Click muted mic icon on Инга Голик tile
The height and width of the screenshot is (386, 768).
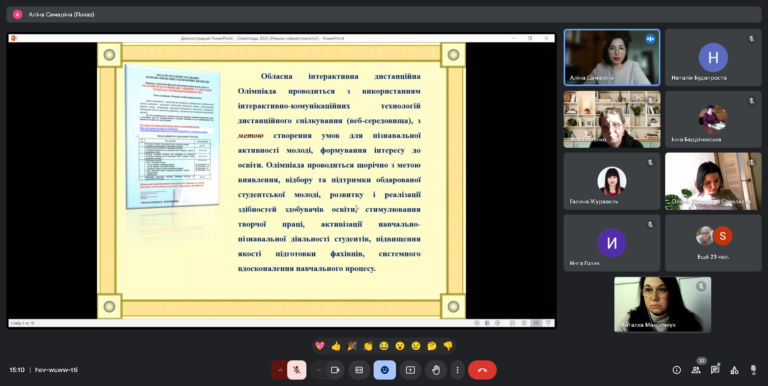pos(650,224)
